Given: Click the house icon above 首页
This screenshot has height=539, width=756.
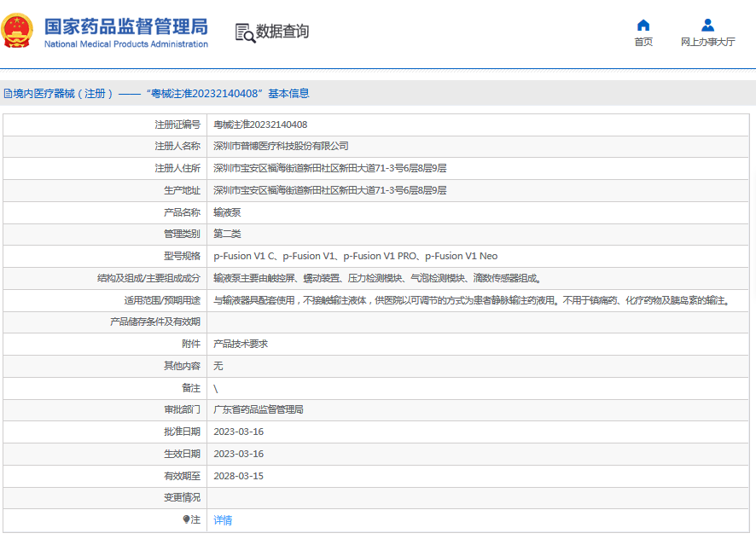Looking at the screenshot, I should [x=643, y=25].
